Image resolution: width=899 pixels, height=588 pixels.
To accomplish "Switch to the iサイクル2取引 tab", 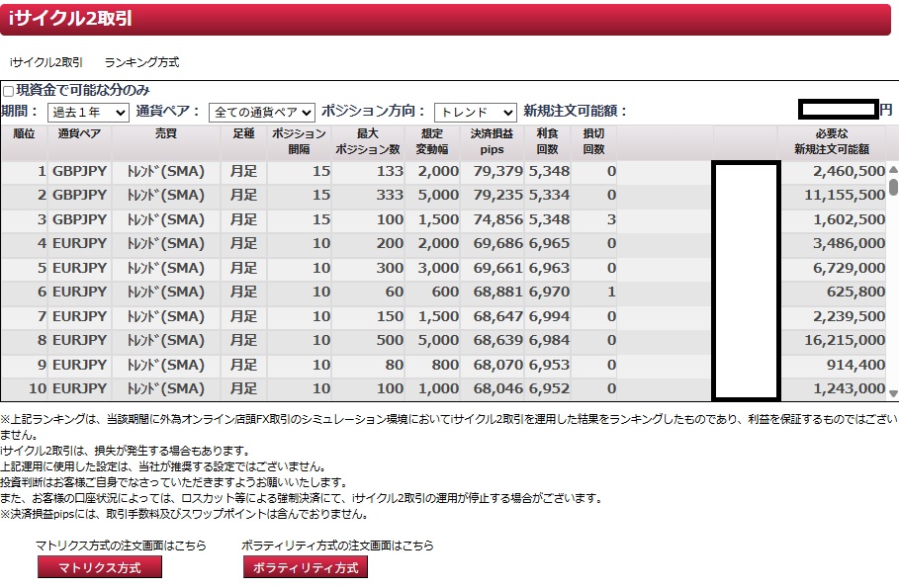I will coord(46,62).
